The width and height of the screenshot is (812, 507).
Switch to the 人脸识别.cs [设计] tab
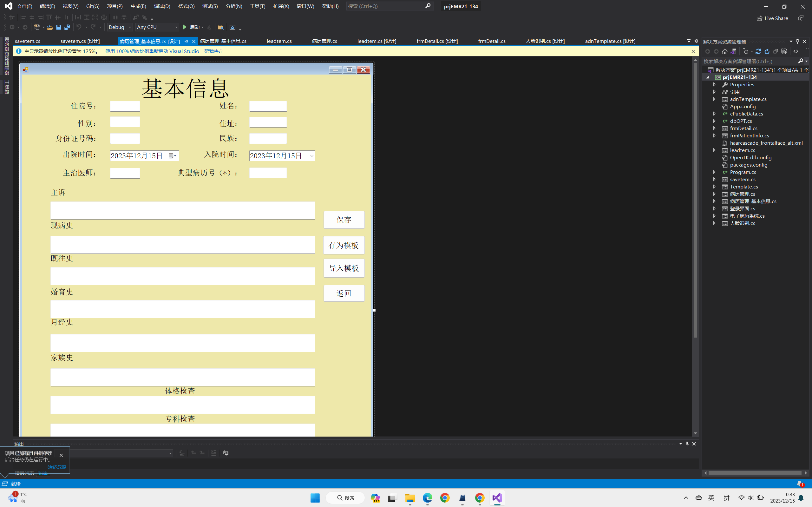tap(545, 41)
